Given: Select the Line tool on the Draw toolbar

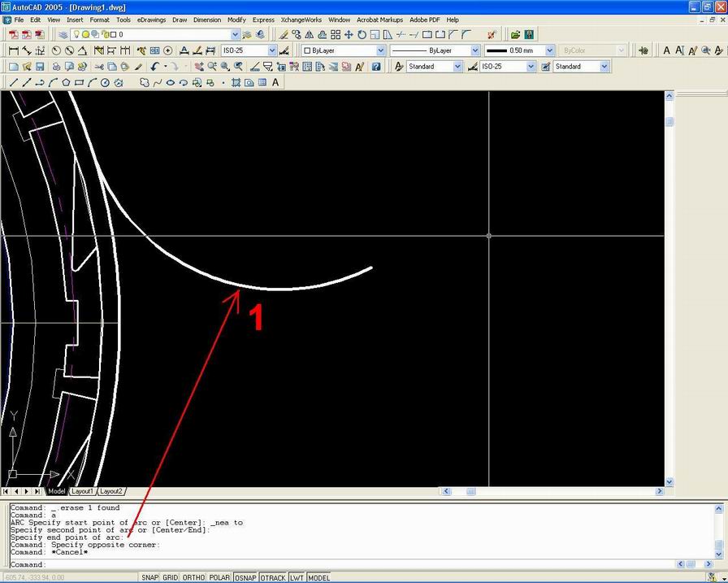Looking at the screenshot, I should (13, 82).
